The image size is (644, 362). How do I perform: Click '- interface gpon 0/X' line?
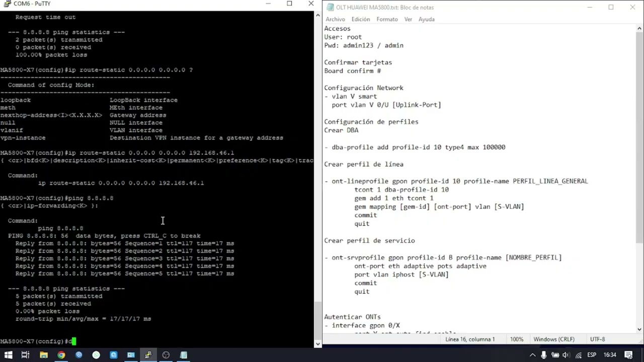click(362, 326)
